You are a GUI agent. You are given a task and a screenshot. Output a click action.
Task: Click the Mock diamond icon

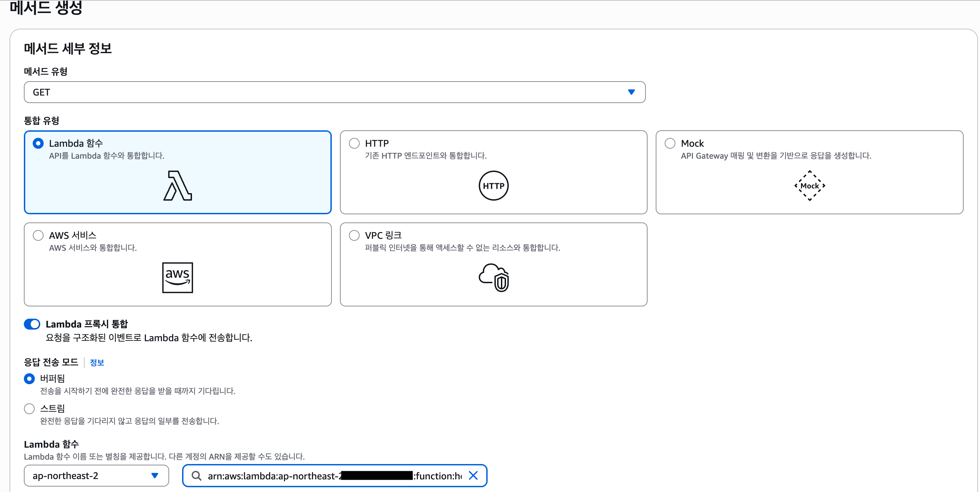click(x=810, y=186)
